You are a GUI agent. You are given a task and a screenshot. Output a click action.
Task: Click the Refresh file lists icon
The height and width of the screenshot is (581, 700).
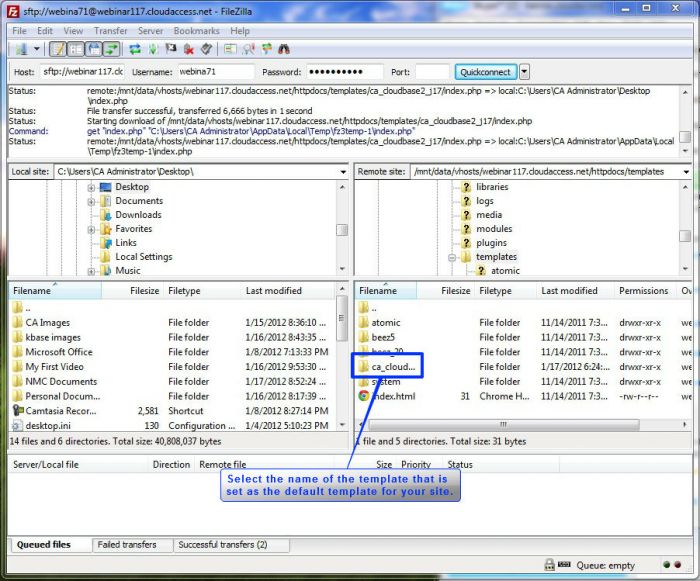pyautogui.click(x=135, y=49)
